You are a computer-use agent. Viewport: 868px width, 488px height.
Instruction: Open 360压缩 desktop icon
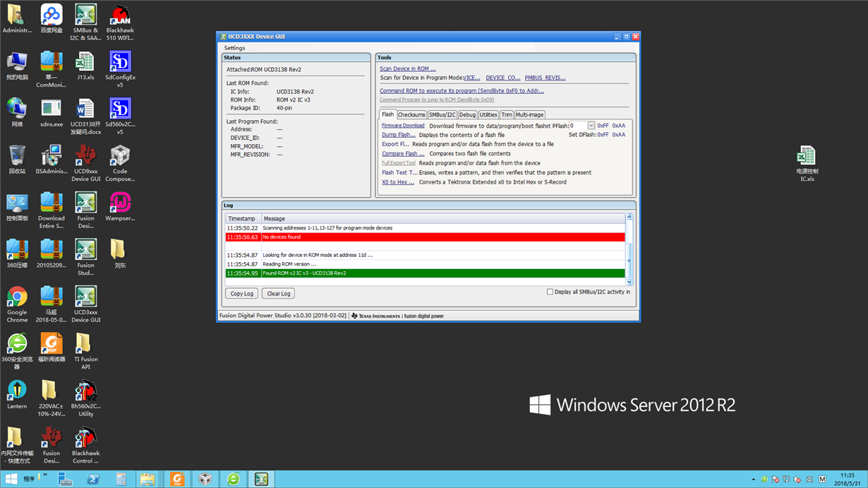[x=17, y=254]
